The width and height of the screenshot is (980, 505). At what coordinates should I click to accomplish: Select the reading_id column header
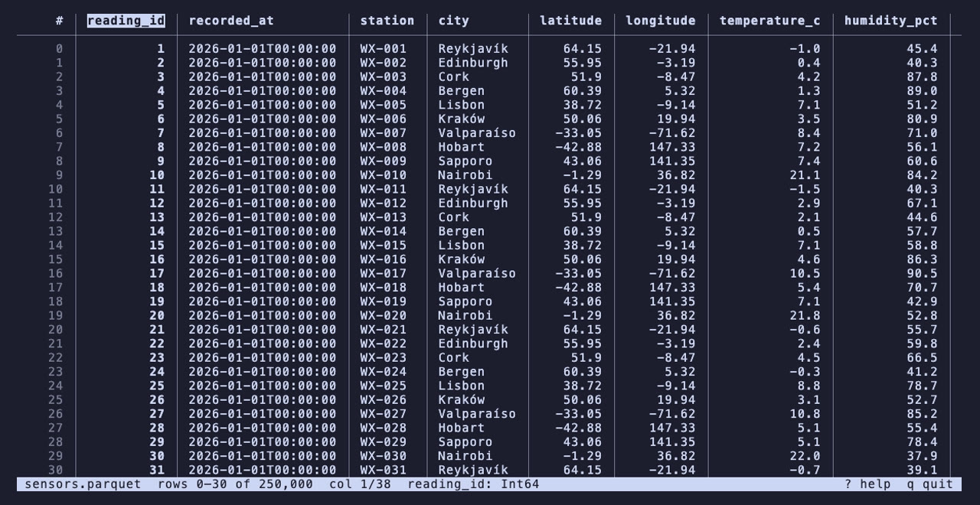pos(126,21)
